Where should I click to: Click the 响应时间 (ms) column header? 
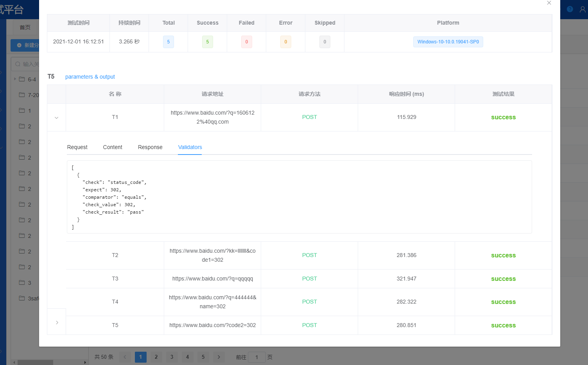tap(407, 94)
